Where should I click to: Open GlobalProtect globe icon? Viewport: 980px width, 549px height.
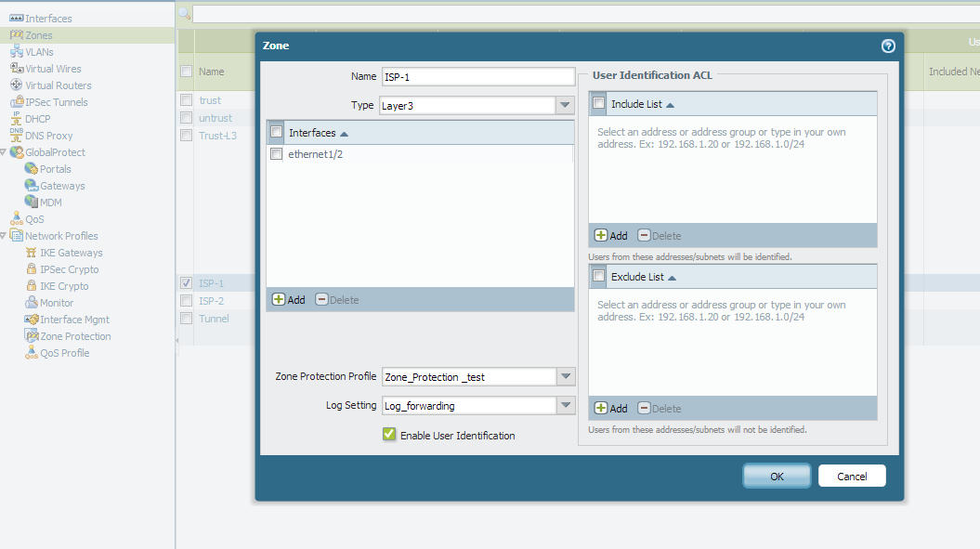[x=17, y=152]
